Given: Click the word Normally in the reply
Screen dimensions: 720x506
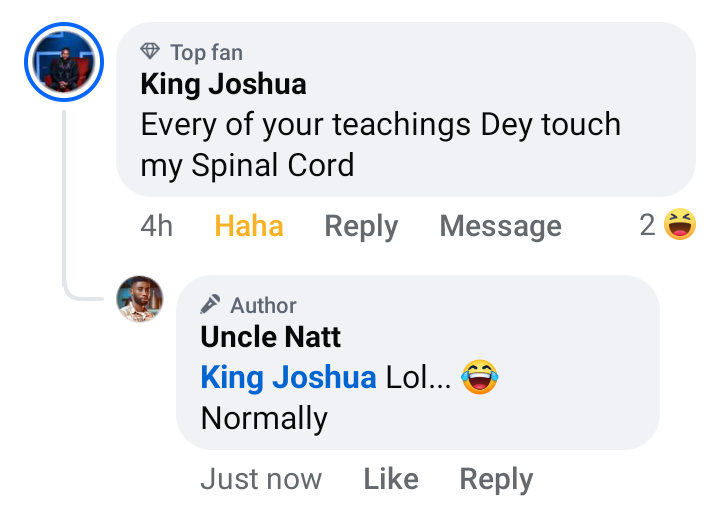Looking at the screenshot, I should click(264, 417).
